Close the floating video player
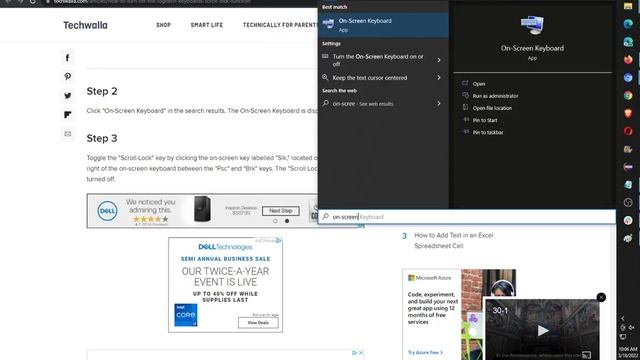Viewport: 640px width, 360px height. (x=601, y=297)
